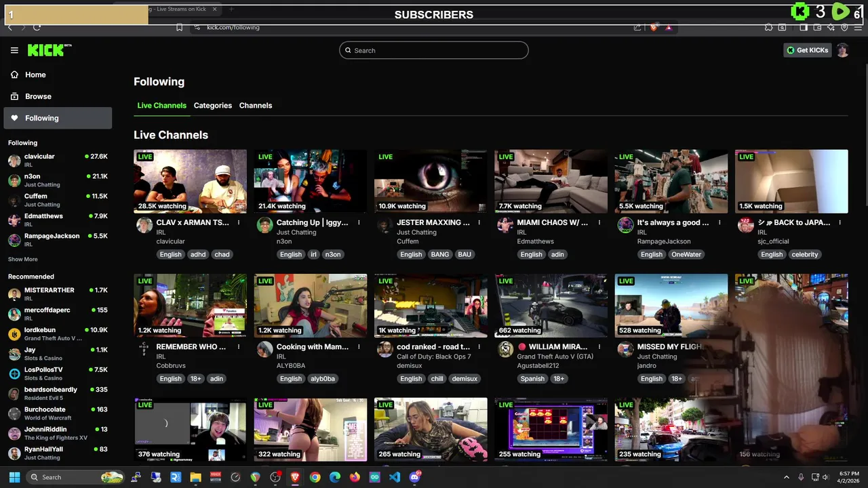Toggle the browser sidebar panel icon

pyautogui.click(x=804, y=27)
